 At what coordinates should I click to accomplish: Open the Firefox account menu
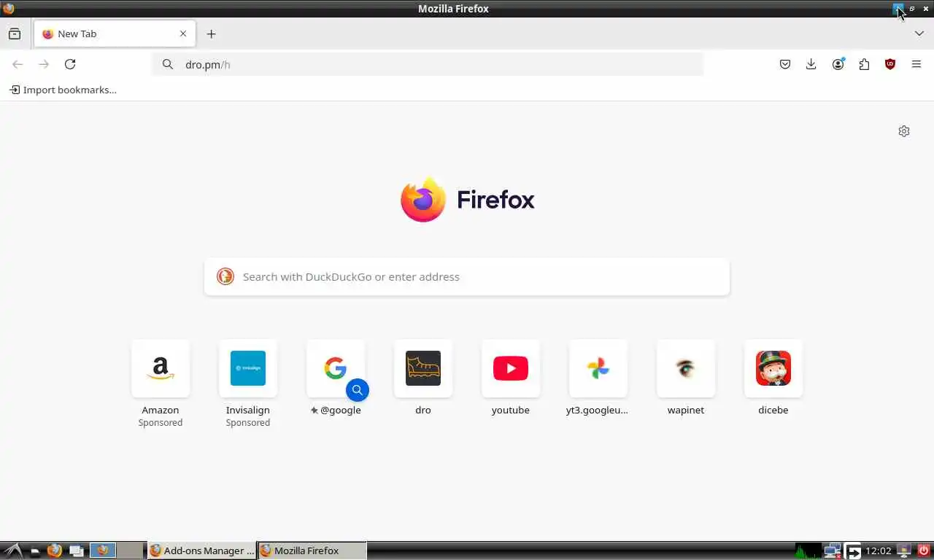click(x=838, y=64)
